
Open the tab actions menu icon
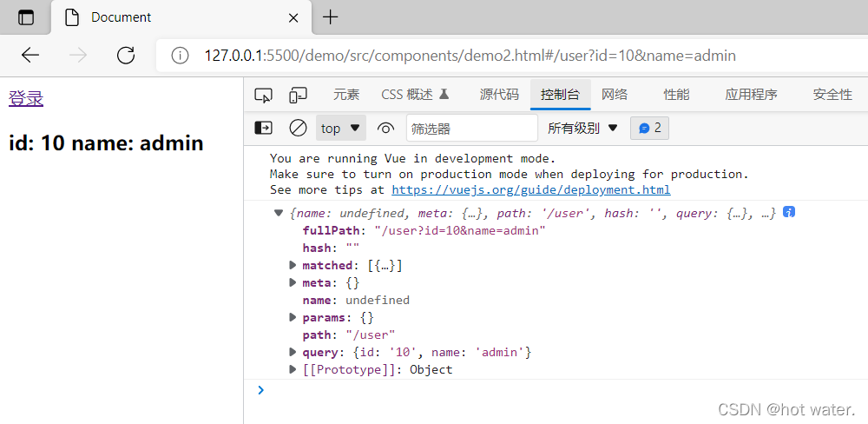click(x=25, y=17)
